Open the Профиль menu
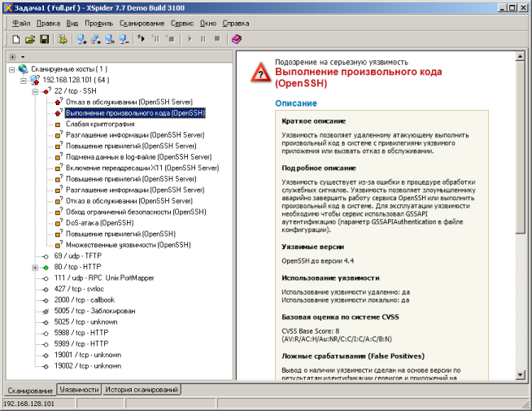Image resolution: width=532 pixels, height=411 pixels. pyautogui.click(x=98, y=24)
